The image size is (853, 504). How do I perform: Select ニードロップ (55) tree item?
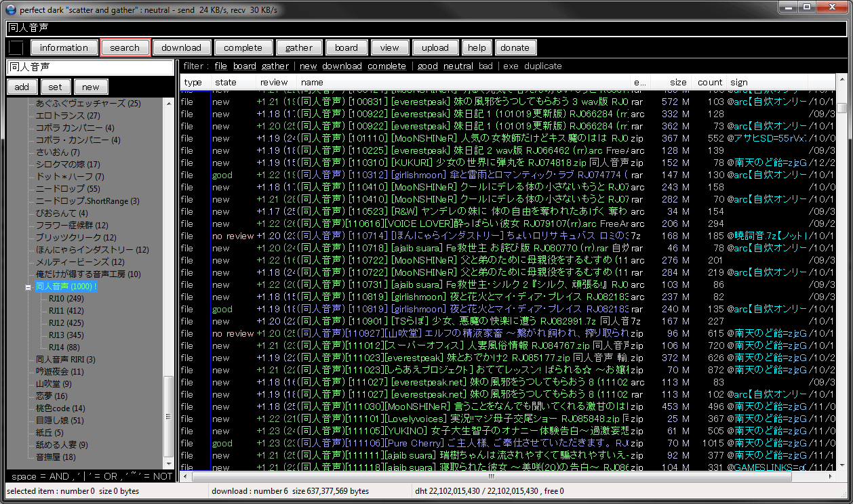(67, 189)
